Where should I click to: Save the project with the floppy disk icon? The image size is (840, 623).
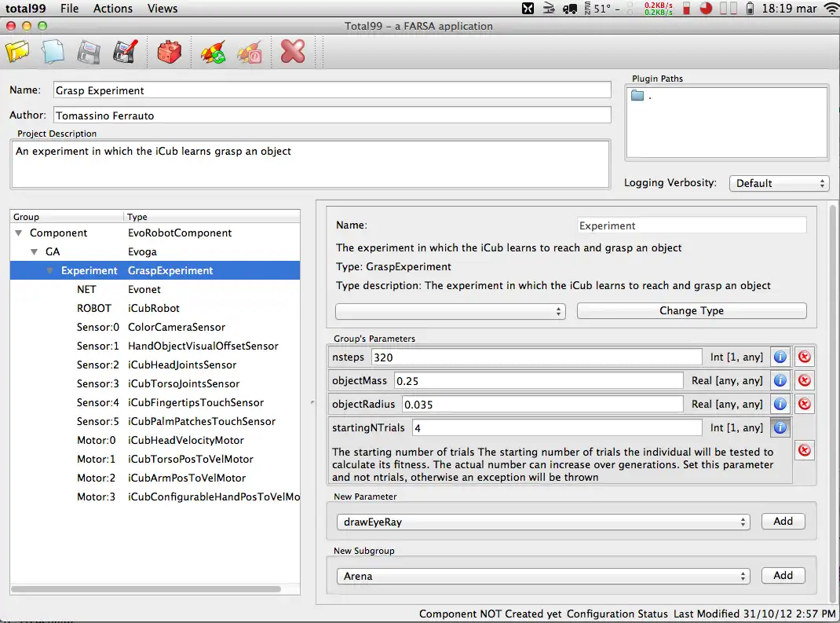[88, 51]
